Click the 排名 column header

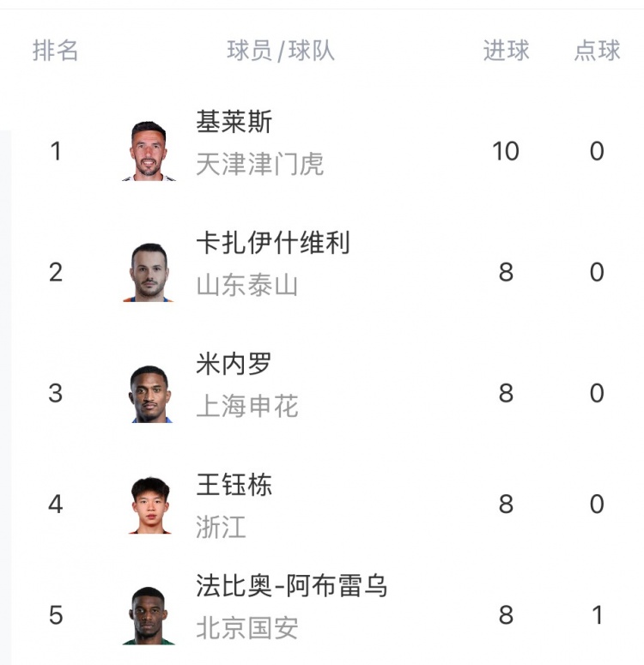[56, 51]
